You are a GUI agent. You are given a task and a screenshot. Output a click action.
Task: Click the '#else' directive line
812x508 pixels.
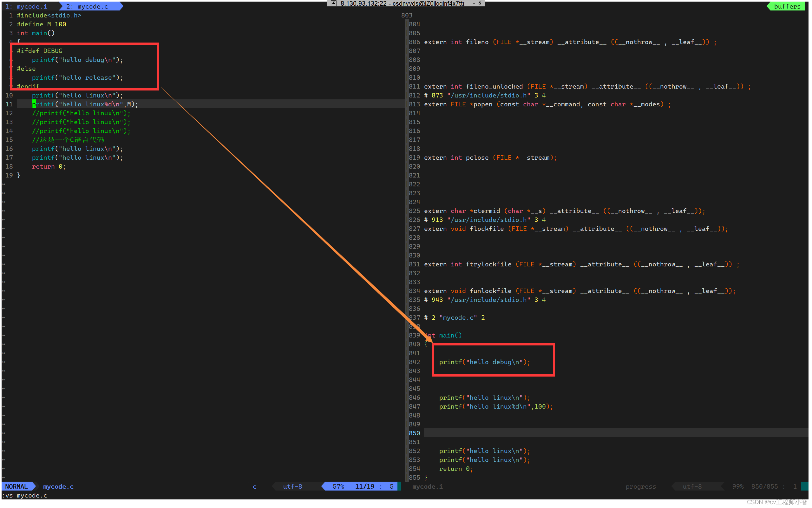[x=26, y=69]
